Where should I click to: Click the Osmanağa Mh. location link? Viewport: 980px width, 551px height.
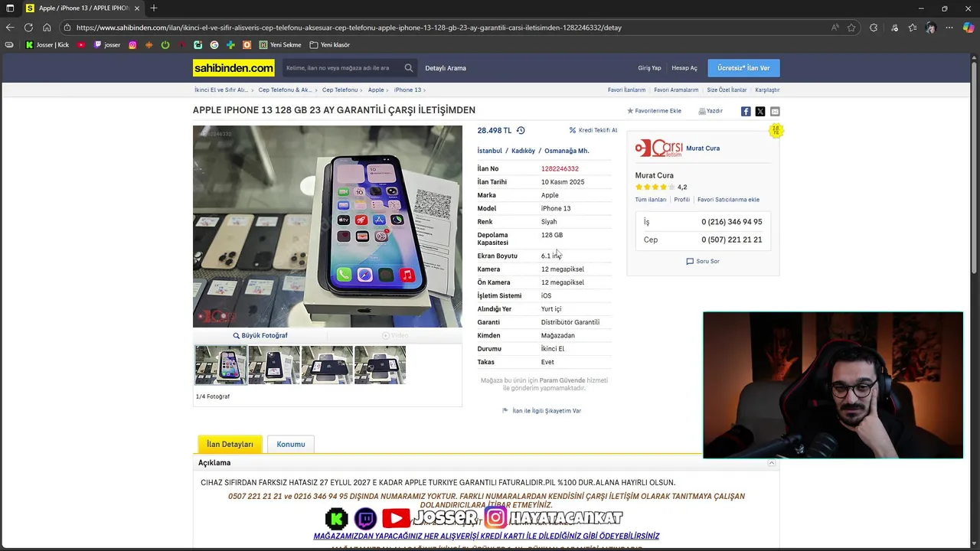(x=567, y=151)
